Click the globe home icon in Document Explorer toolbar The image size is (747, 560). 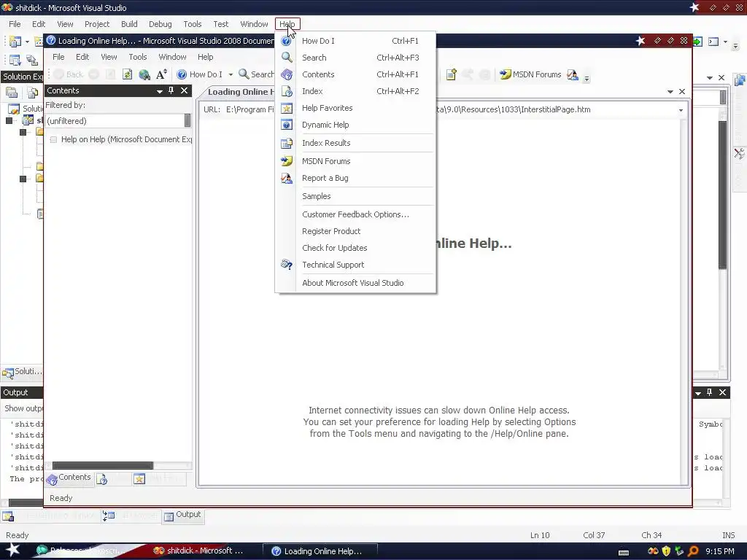(144, 74)
